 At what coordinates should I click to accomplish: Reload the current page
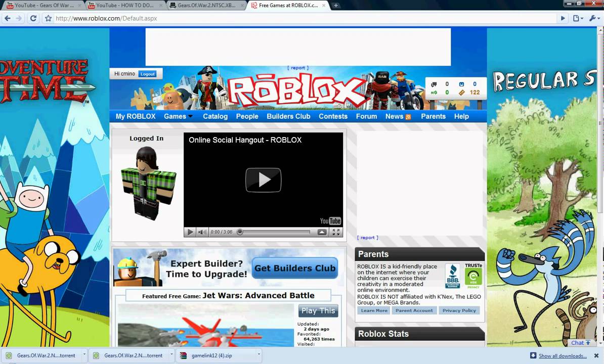pos(33,18)
